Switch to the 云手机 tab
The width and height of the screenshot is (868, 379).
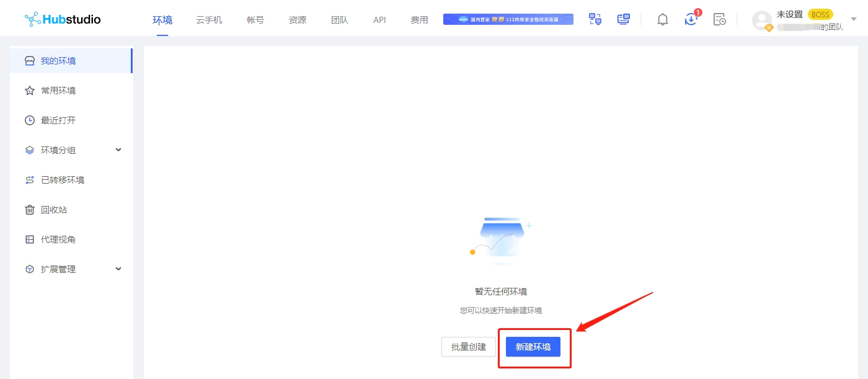tap(209, 20)
